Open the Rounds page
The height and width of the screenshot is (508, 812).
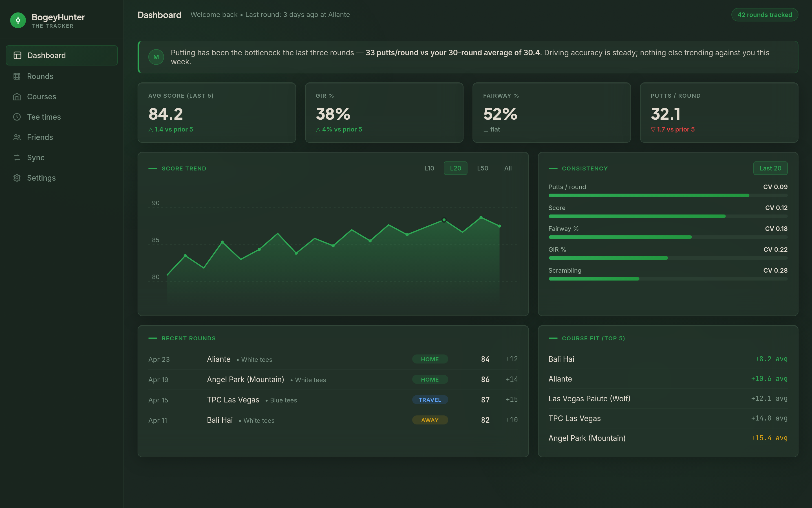[62, 76]
